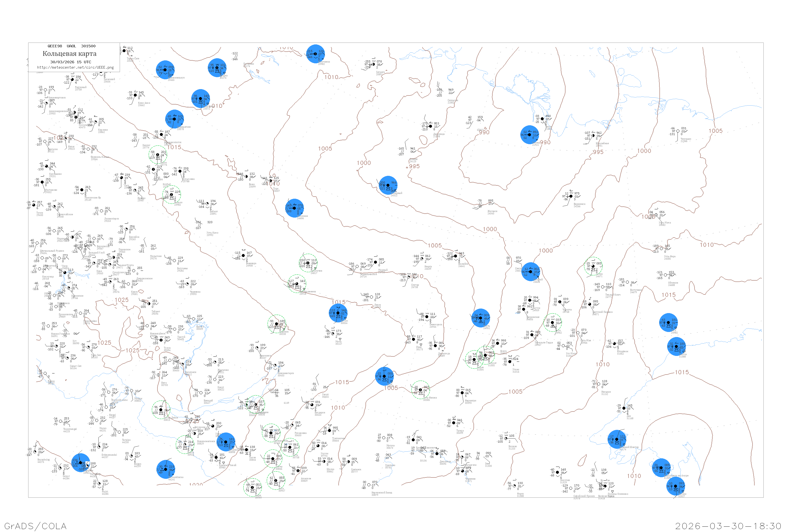The height and width of the screenshot is (532, 798).
Task: Click the blue Kislokan station circle (24606)
Action: click(x=294, y=208)
